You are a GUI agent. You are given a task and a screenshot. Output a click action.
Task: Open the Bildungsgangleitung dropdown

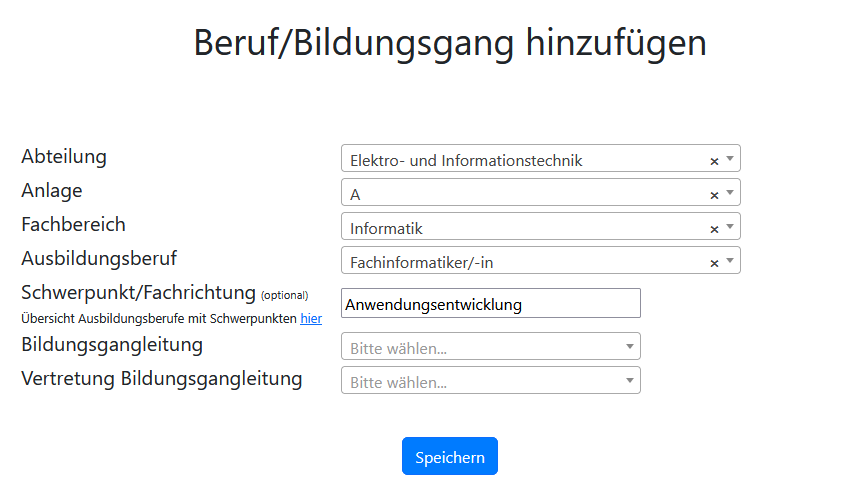490,346
